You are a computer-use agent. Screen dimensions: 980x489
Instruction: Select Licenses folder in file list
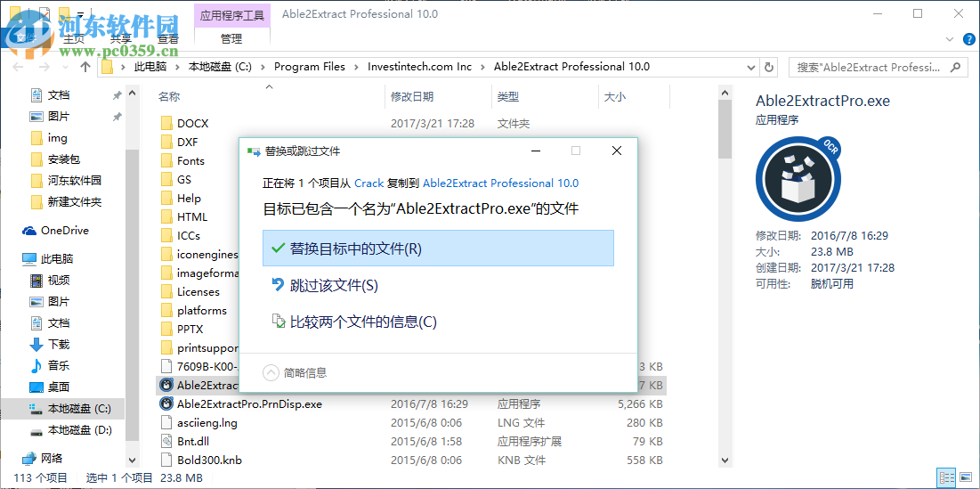tap(198, 291)
